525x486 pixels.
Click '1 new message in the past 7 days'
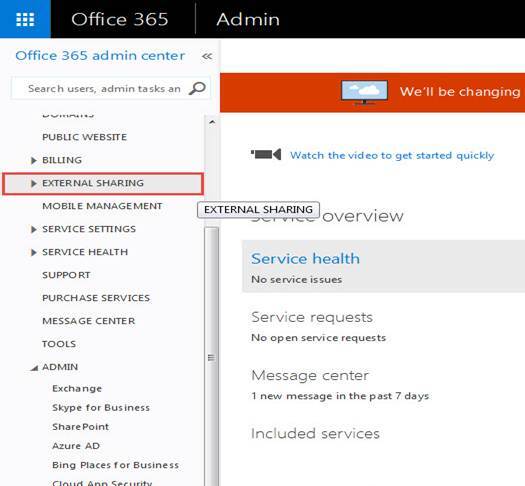click(x=340, y=396)
